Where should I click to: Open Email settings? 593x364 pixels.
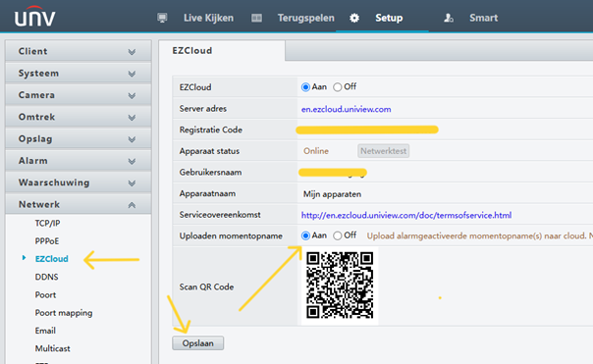click(x=45, y=331)
